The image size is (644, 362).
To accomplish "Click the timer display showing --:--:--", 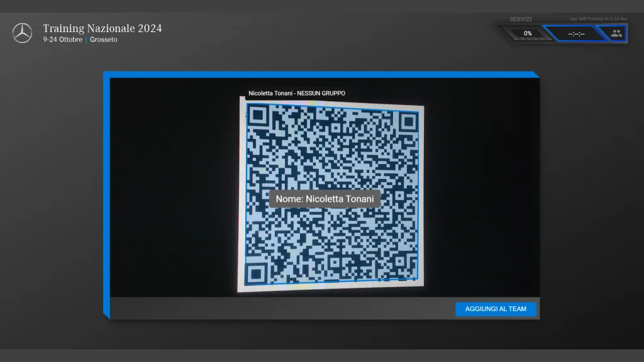I will (576, 34).
